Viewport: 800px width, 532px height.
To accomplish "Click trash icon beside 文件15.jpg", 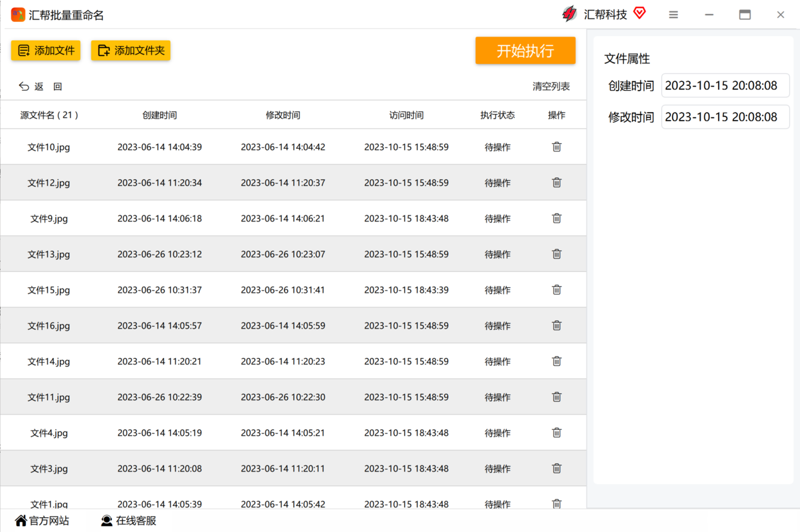I will click(x=557, y=290).
